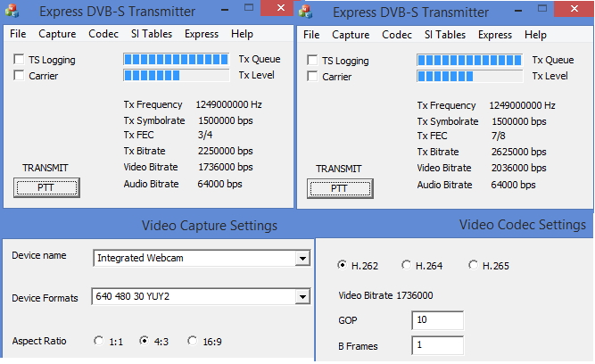Click Tx FEC value 7/8 in right window
The image size is (595, 364).
[499, 136]
